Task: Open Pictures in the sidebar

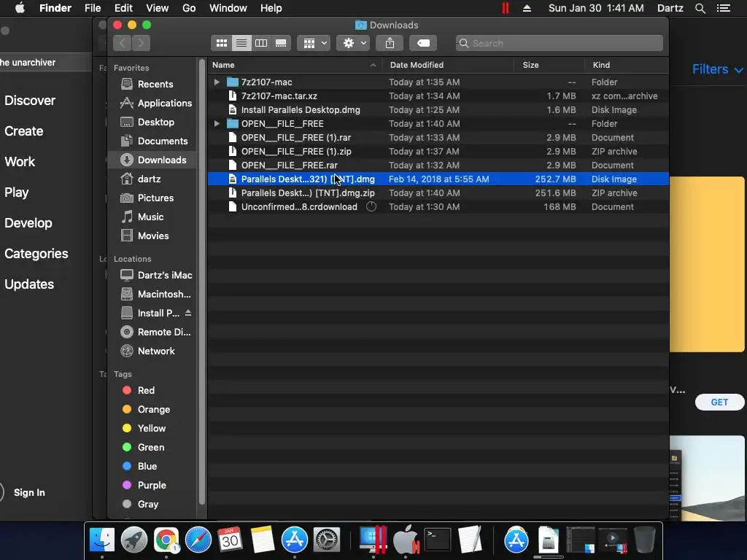Action: 152,198
